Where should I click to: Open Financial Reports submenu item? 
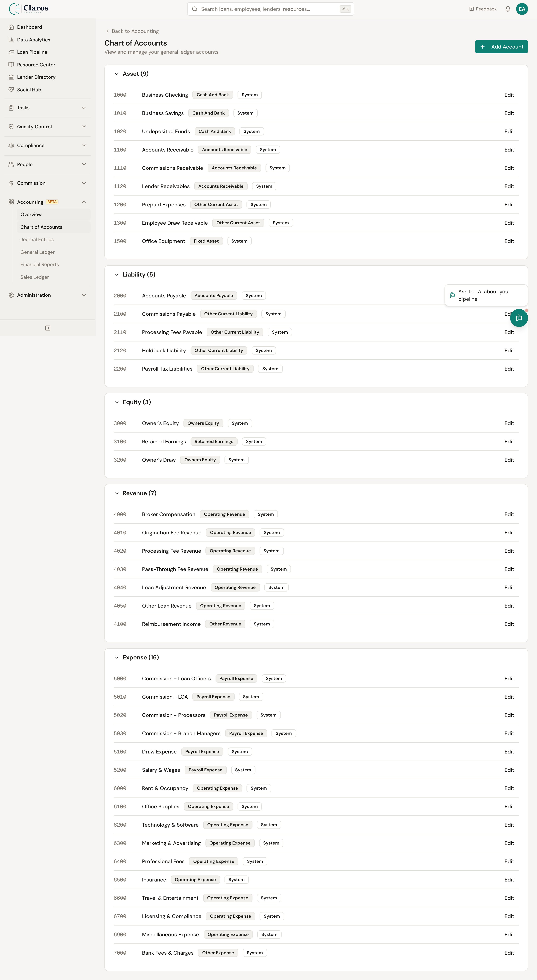pos(53,265)
